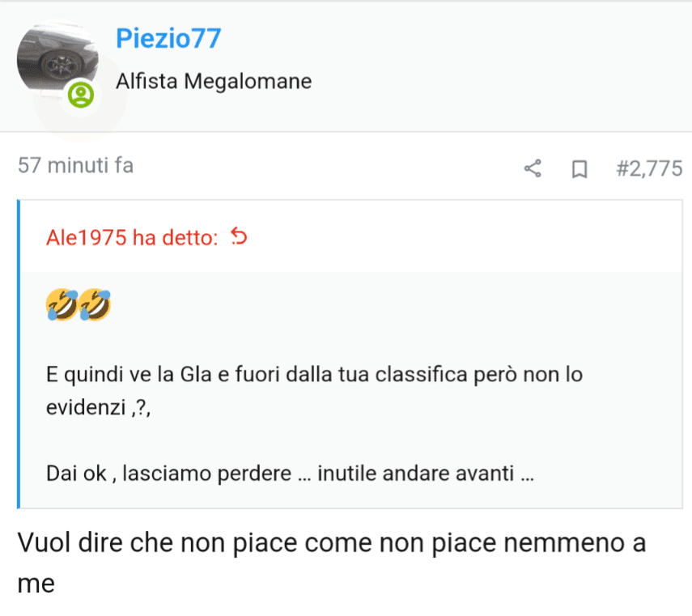
Task: Click the "57 minuti fa" timestamp
Action: (x=75, y=166)
